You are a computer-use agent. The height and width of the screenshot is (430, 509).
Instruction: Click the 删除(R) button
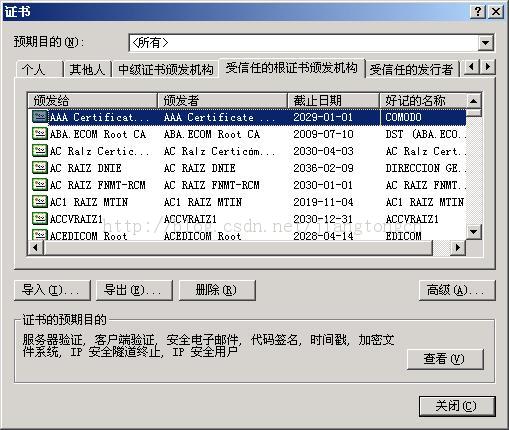coord(217,290)
